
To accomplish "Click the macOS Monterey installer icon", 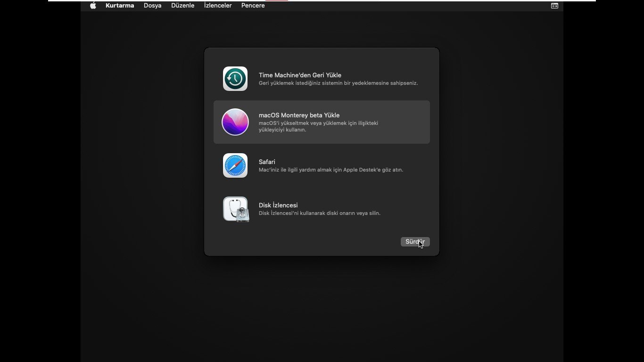I will coord(235,122).
